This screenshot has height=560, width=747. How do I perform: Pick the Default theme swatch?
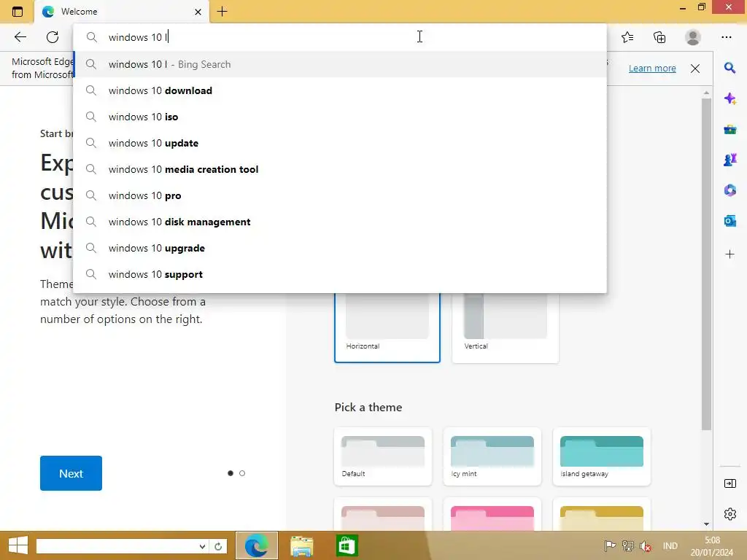coord(383,456)
